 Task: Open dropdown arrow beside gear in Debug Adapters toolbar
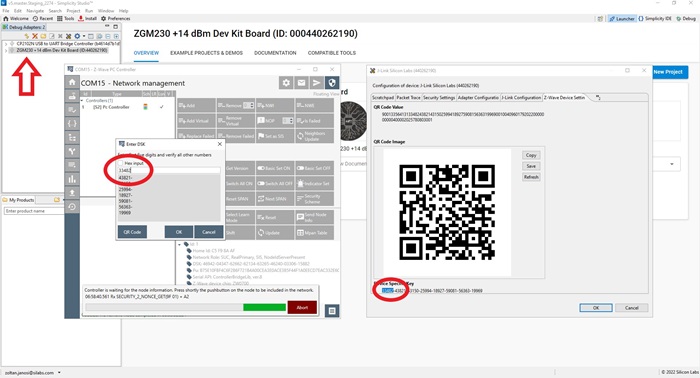pos(83,36)
